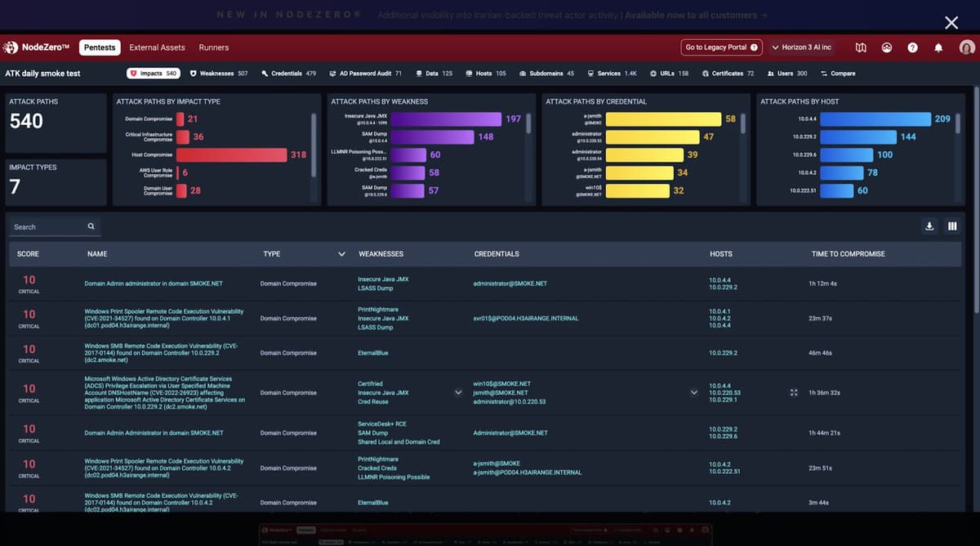
Task: Click the '46m 46s' time value
Action: pyautogui.click(x=820, y=353)
